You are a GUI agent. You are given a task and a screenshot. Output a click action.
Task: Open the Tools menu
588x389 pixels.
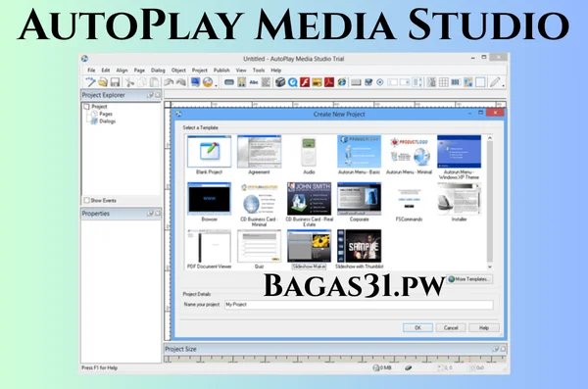[x=259, y=71]
